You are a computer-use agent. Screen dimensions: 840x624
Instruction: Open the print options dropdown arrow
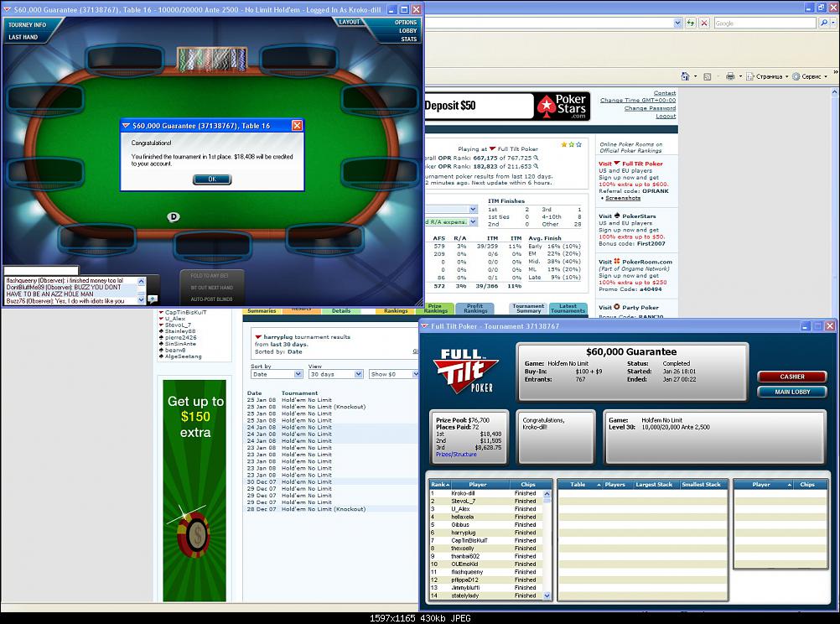(740, 76)
